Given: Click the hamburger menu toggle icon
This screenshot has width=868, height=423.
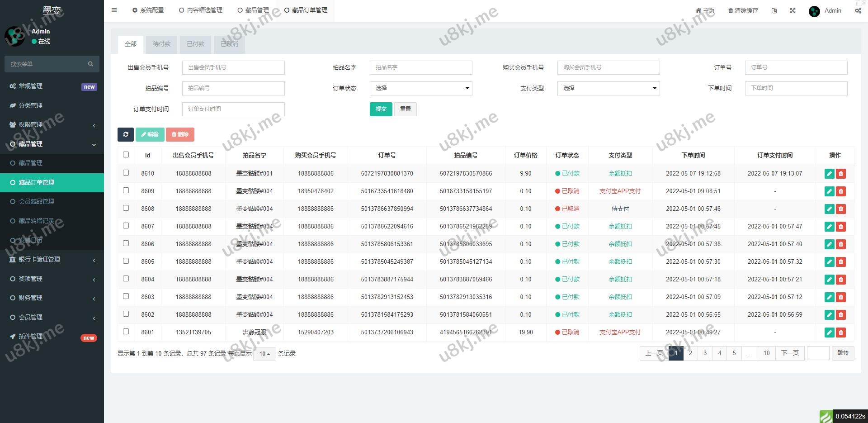Looking at the screenshot, I should pyautogui.click(x=114, y=10).
